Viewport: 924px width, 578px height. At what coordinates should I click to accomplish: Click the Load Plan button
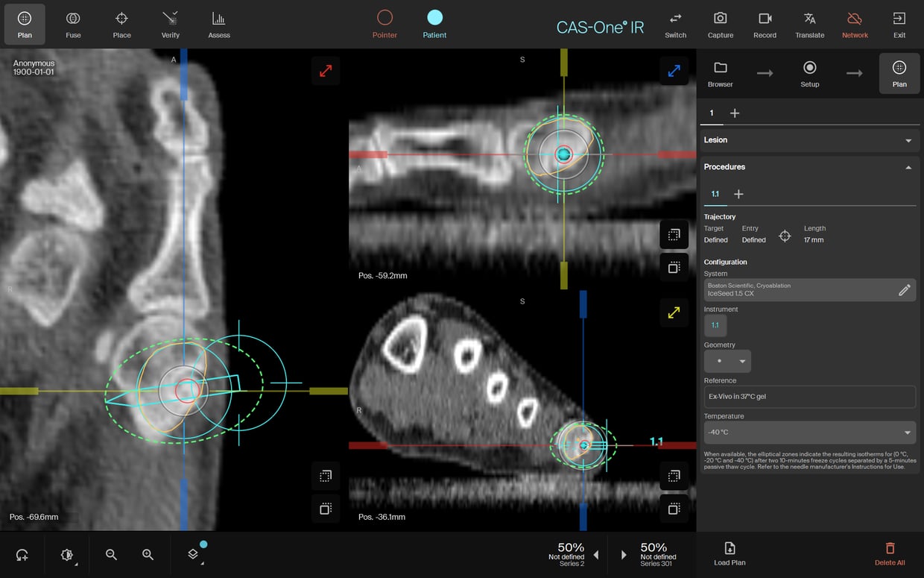tap(730, 553)
